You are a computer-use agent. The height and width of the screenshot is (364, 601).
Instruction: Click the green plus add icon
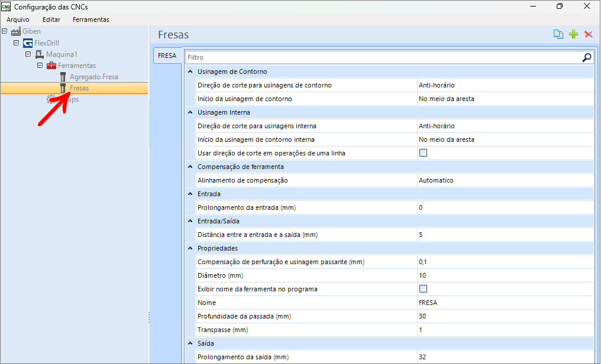click(573, 34)
